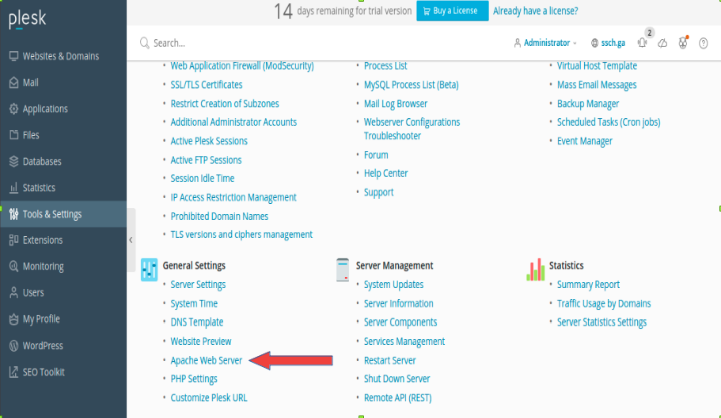Viewport: 721px width, 418px height.
Task: Open System Updates link
Action: coord(394,285)
